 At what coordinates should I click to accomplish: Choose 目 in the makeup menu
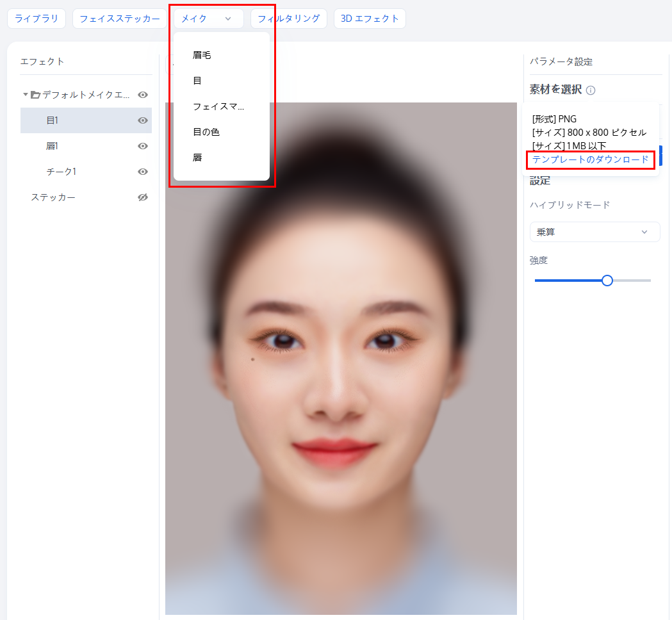pos(197,81)
